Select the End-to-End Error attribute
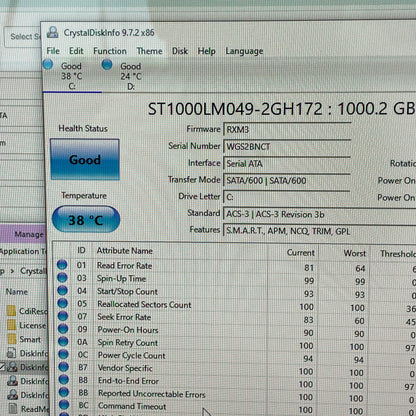The width and height of the screenshot is (416, 416). 128,381
